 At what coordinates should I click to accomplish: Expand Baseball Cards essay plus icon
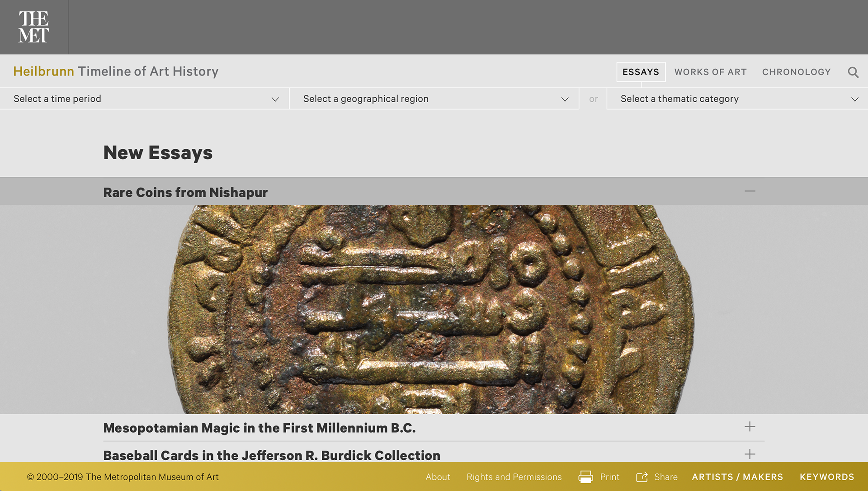tap(750, 454)
